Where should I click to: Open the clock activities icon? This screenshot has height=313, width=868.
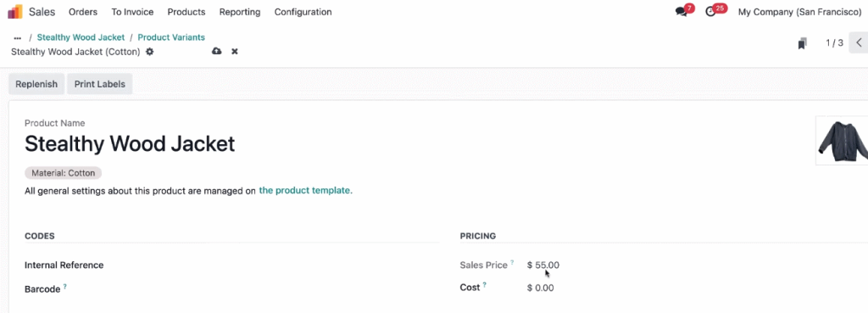tap(711, 12)
